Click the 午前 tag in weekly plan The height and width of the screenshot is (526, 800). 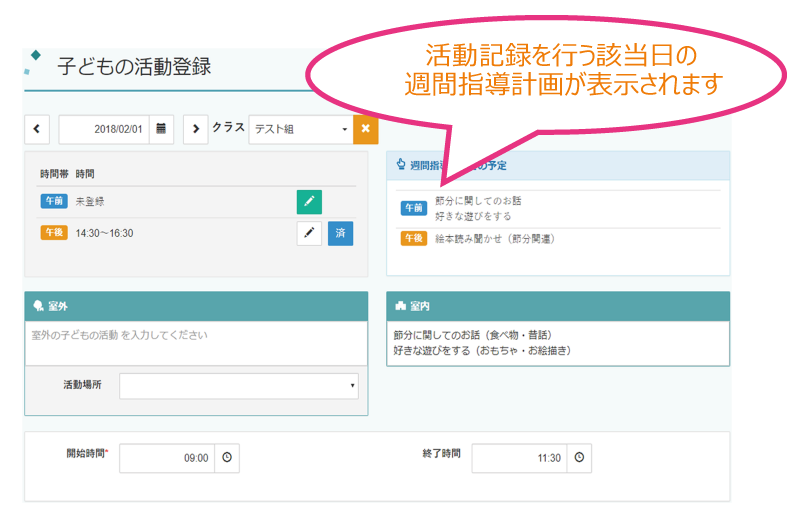click(x=414, y=208)
